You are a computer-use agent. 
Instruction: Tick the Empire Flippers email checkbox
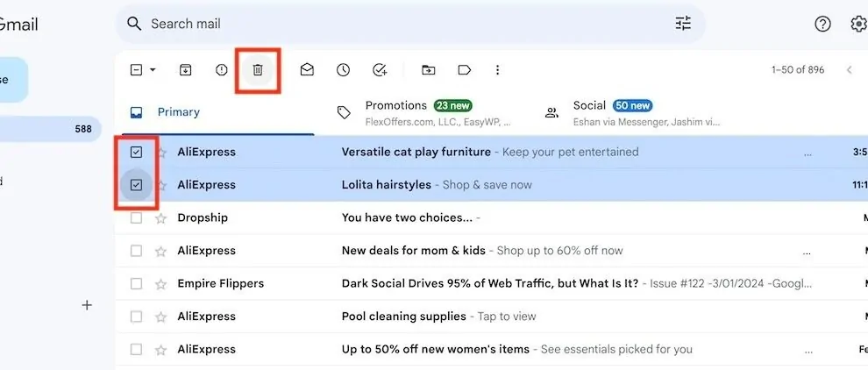coord(136,284)
